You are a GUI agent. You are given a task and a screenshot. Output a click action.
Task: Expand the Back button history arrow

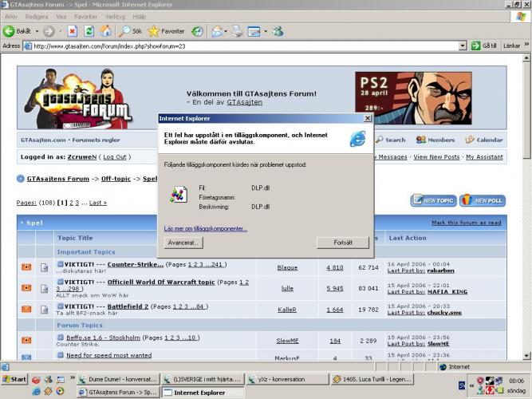37,31
